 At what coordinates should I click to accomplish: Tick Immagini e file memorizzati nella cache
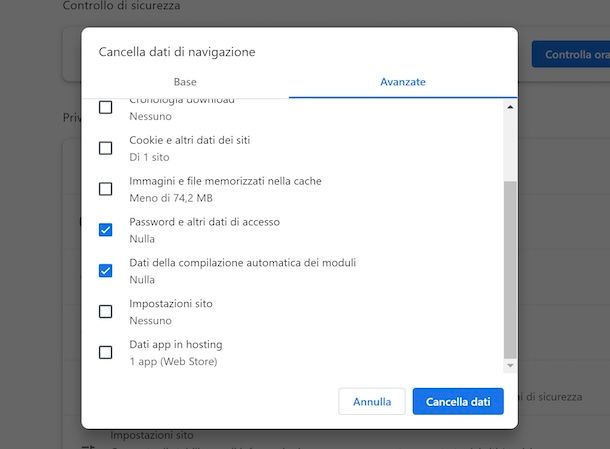pos(105,189)
